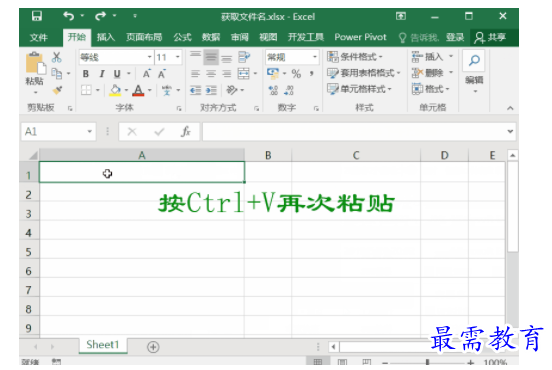552x370 pixels.
Task: Center text horizontally
Action: 211,74
